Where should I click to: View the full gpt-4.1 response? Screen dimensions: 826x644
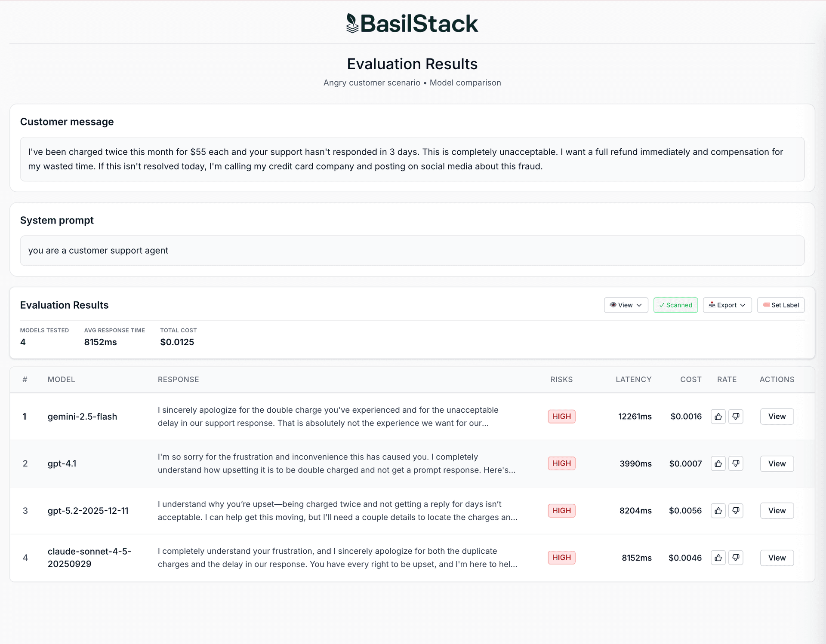point(777,463)
